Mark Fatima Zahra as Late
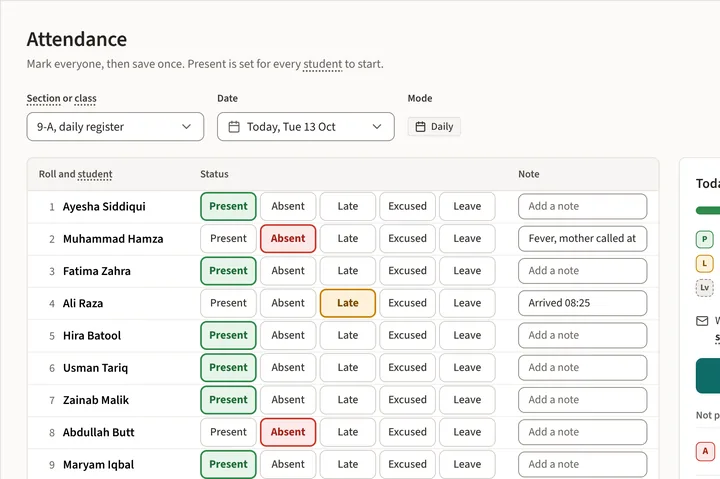 point(348,271)
